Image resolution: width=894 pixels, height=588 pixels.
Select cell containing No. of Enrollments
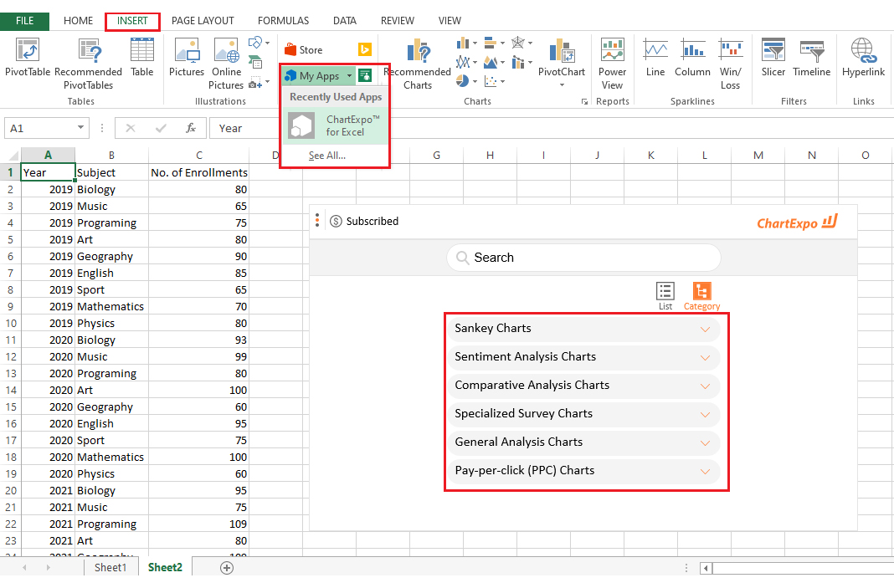tap(199, 172)
